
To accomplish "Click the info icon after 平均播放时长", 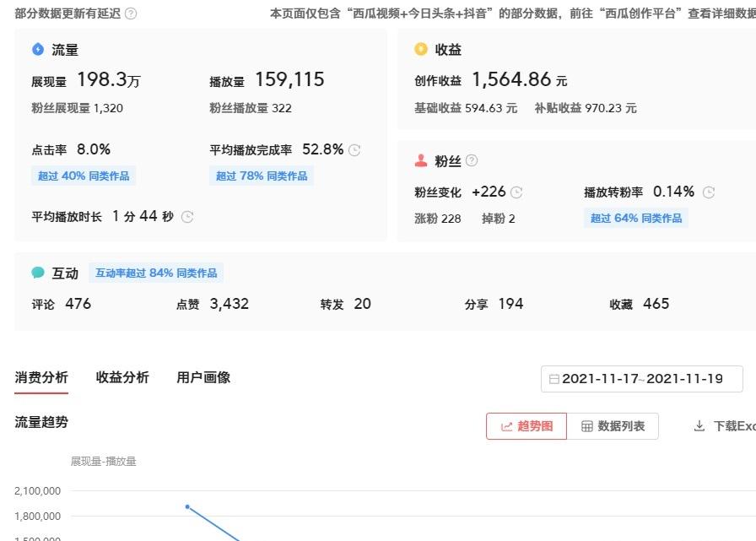I will pyautogui.click(x=187, y=217).
